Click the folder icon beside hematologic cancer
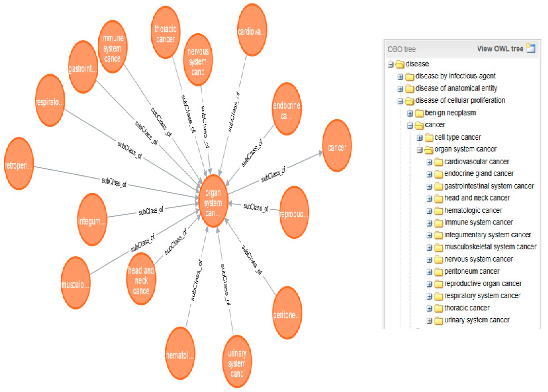The image size is (548, 392). pos(439,211)
